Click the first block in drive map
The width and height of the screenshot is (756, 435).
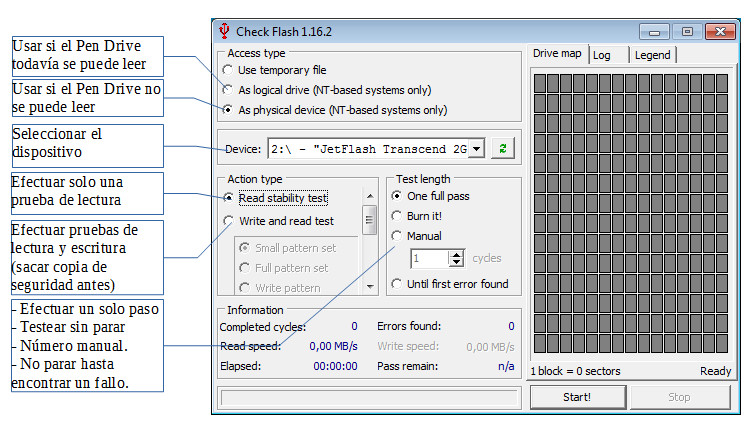540,83
